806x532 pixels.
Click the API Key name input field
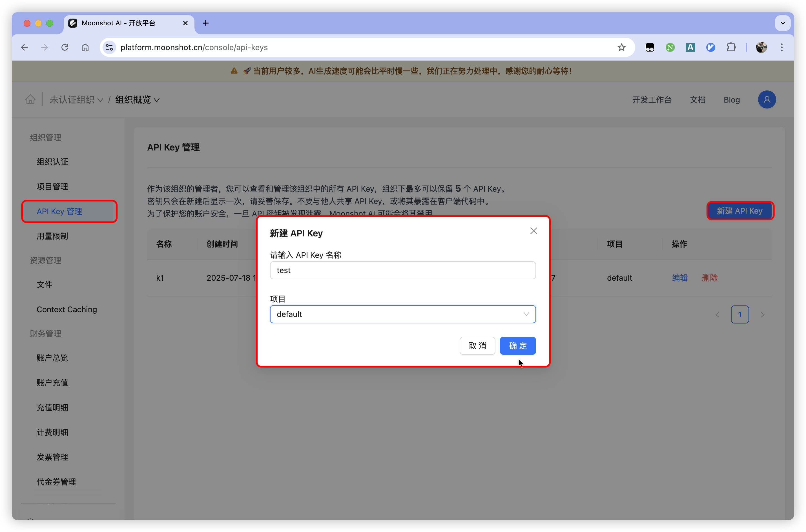tap(403, 271)
